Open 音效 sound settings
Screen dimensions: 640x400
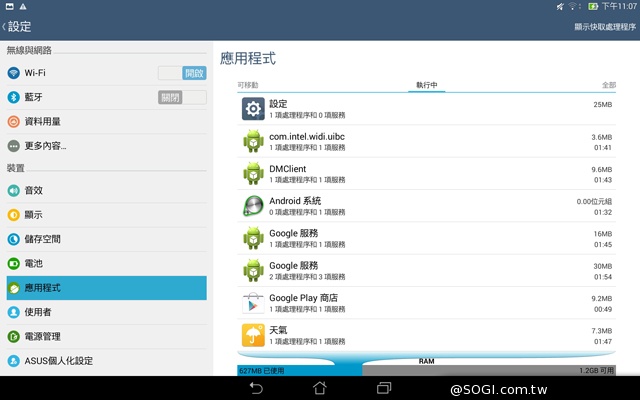[33, 191]
